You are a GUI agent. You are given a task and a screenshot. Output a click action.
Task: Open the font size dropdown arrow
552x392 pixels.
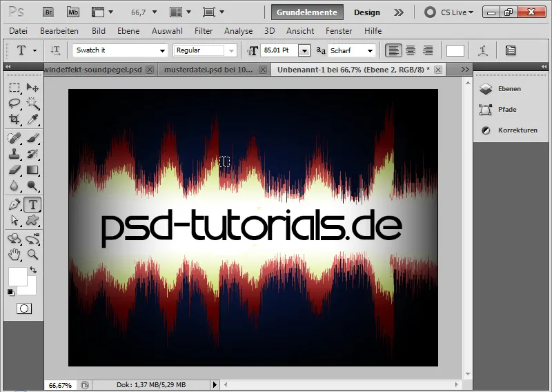pos(304,50)
